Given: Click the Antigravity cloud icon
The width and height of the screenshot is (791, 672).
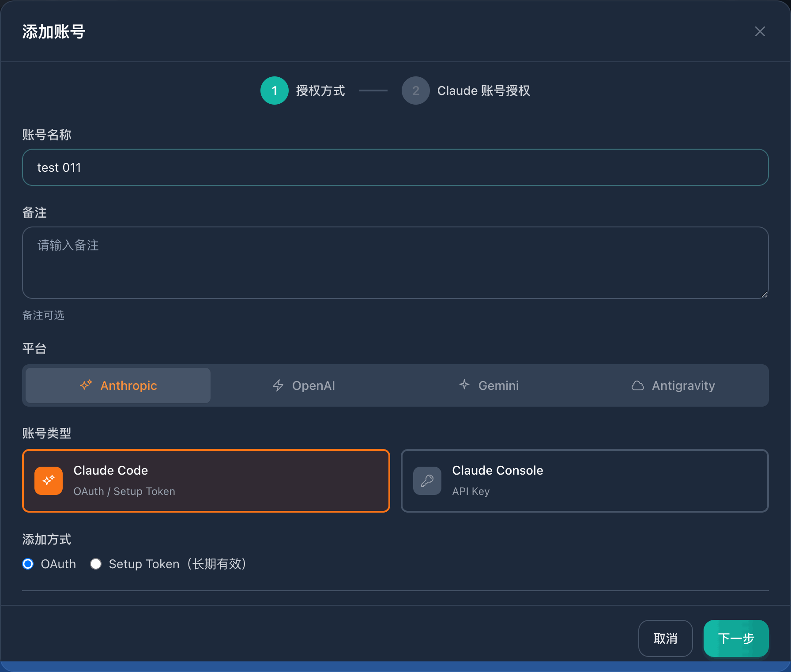Looking at the screenshot, I should [638, 385].
